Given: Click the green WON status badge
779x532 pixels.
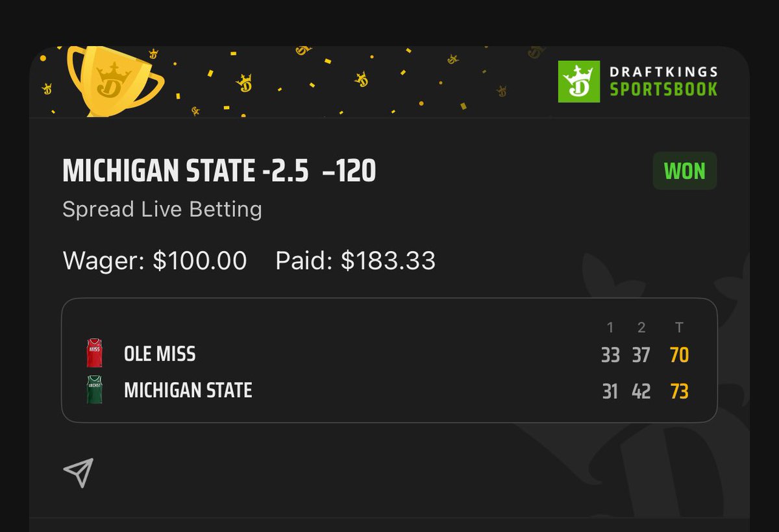Looking at the screenshot, I should pos(684,171).
